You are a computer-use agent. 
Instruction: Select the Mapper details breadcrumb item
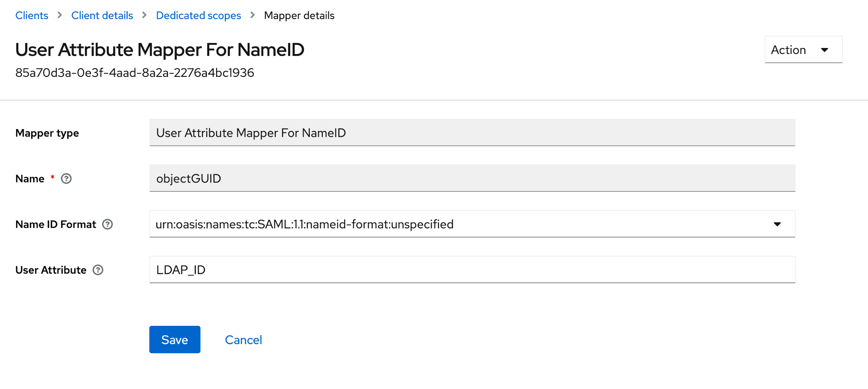point(299,16)
